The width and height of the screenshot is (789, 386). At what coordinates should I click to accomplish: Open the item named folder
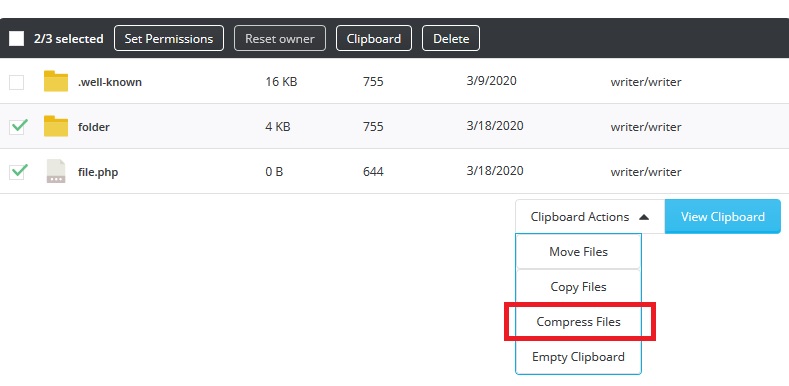(94, 127)
